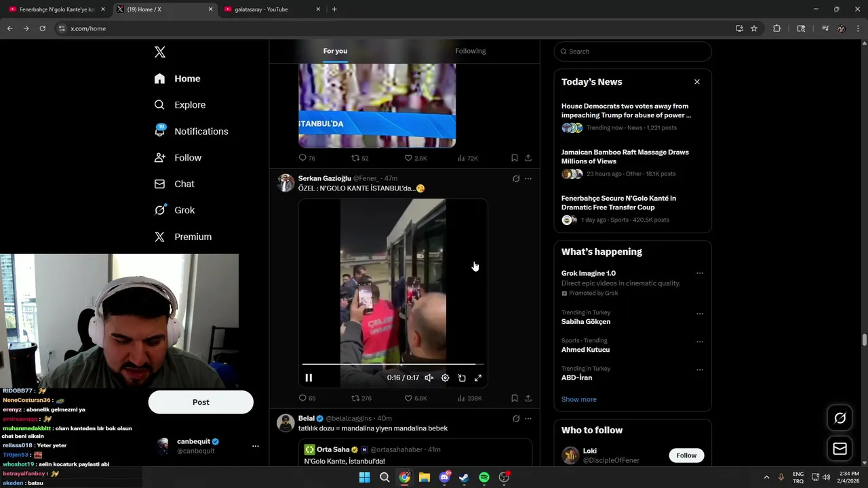Switch to the For you tab
868x488 pixels.
[x=335, y=51]
